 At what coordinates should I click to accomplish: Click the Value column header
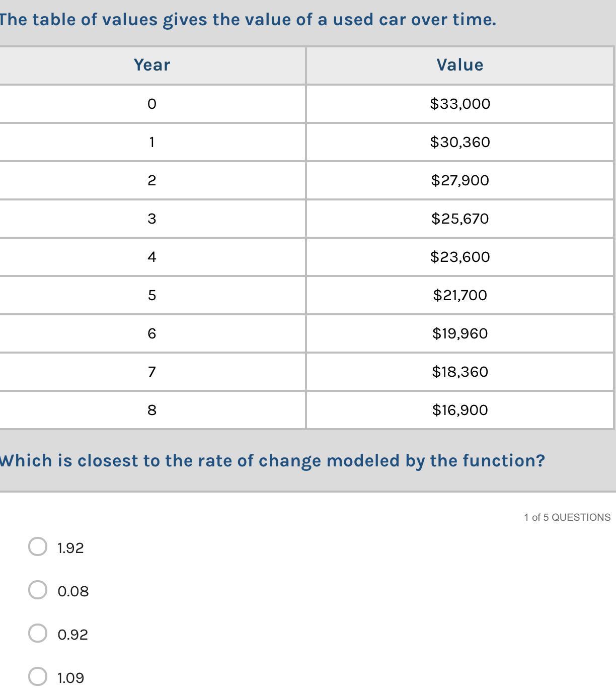(459, 65)
